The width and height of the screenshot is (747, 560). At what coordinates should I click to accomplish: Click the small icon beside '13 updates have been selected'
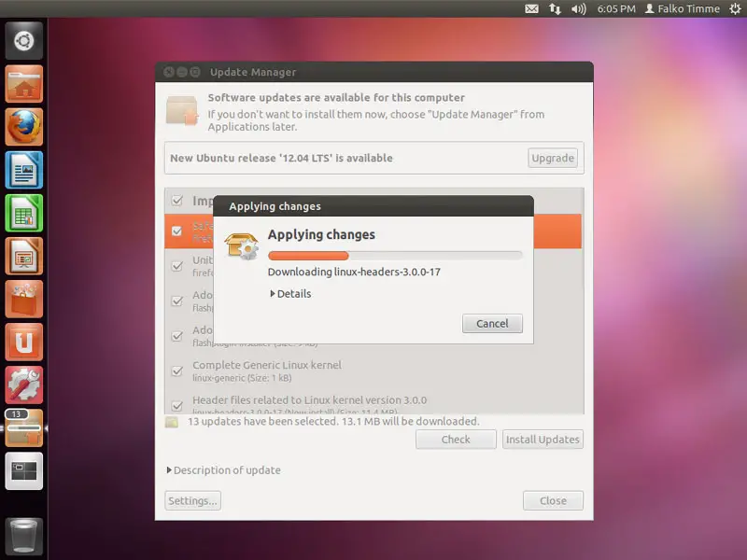pyautogui.click(x=172, y=422)
